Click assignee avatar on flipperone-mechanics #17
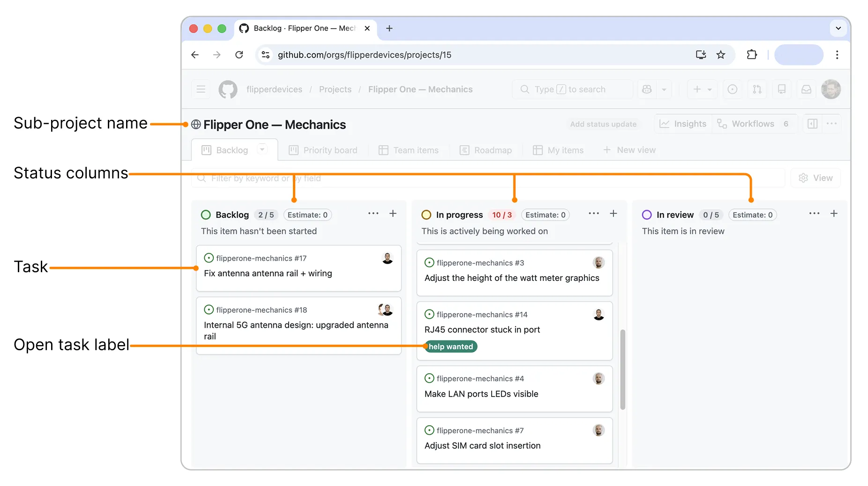This screenshot has height=486, width=868. coord(388,258)
